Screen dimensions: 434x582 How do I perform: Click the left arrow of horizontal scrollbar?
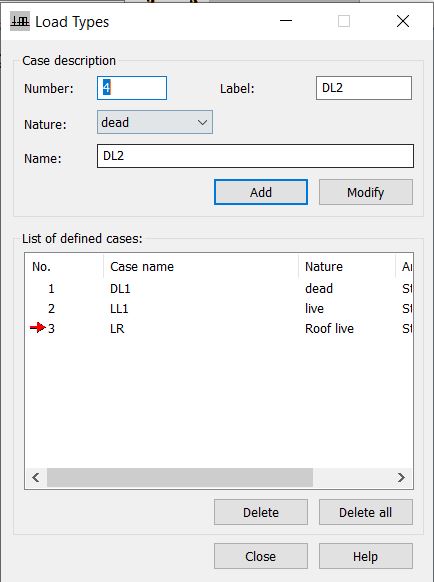36,477
